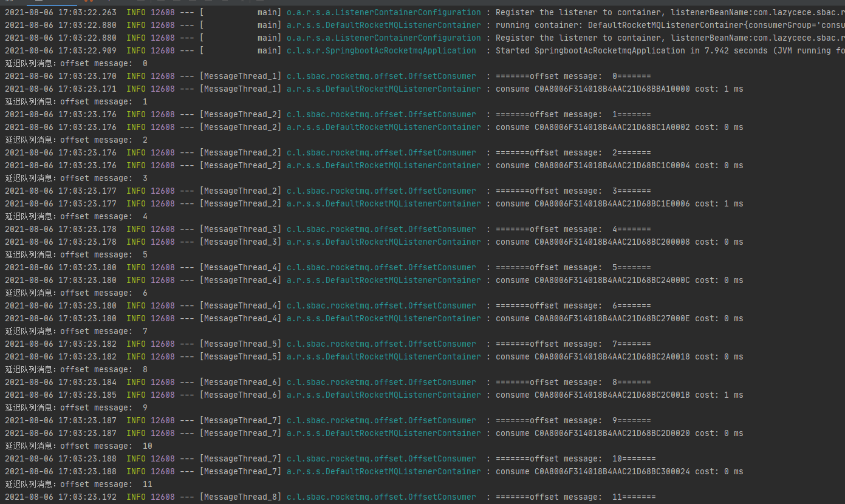
Task: Click message ID C0A8006F314018B4AAC21D68BC1E0006
Action: pos(612,203)
